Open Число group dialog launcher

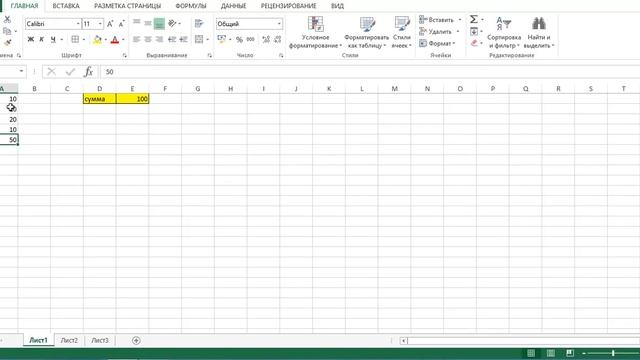pyautogui.click(x=281, y=55)
